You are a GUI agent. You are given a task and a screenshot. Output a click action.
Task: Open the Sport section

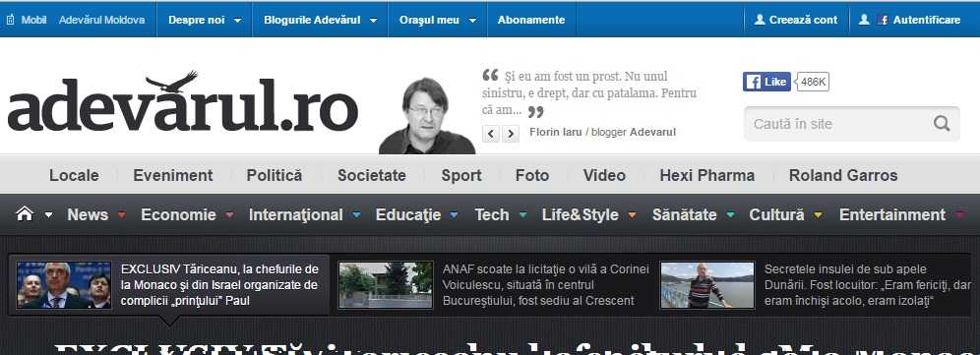point(461,176)
